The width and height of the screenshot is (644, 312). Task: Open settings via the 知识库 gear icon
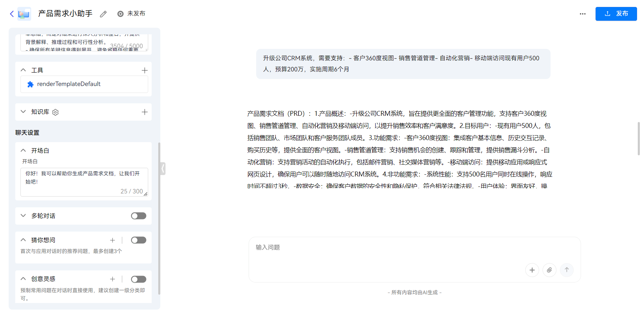click(55, 112)
